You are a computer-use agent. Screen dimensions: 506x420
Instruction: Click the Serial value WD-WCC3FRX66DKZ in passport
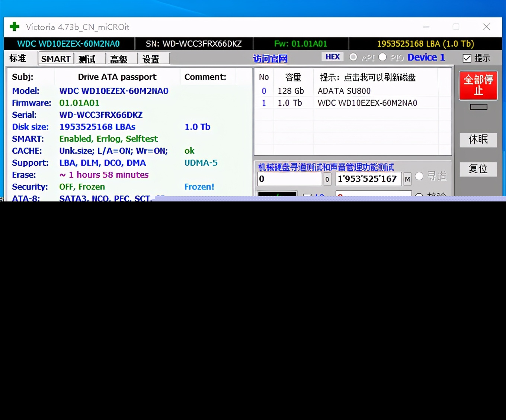click(101, 115)
